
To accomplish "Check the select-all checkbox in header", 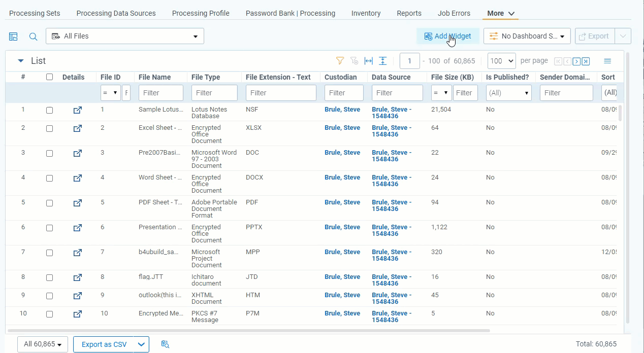I will click(x=49, y=77).
